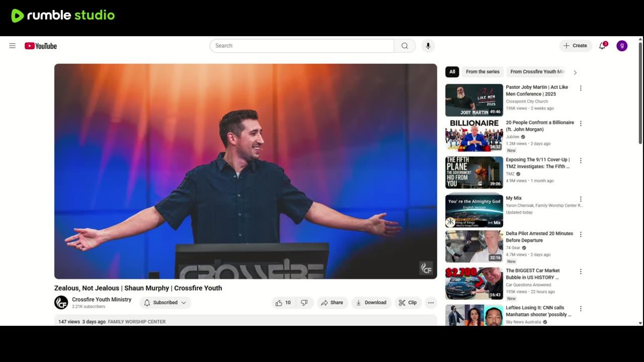
Task: Click the video title Zealous, Not Jealous
Action: click(138, 288)
